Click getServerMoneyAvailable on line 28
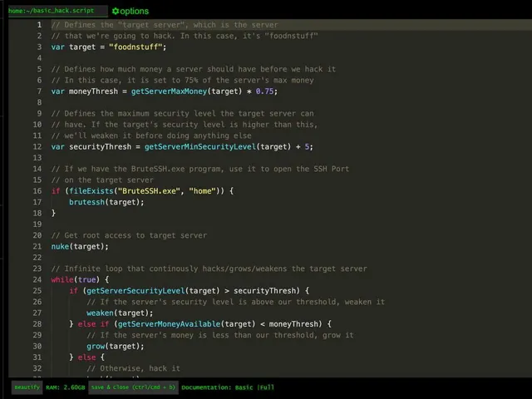 [x=169, y=324]
